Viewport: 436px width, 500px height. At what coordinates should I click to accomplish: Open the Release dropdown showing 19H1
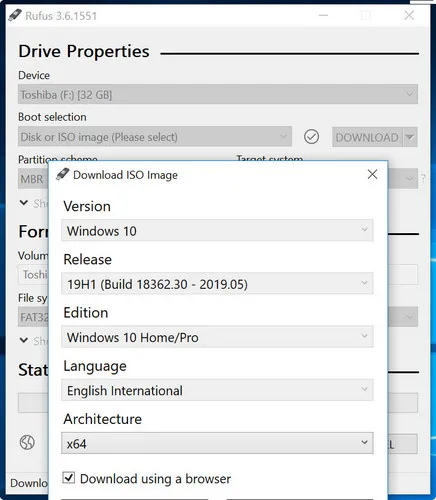point(217,283)
